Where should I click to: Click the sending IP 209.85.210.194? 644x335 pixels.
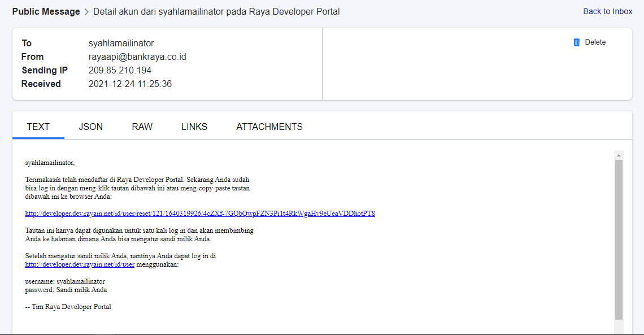pos(120,70)
